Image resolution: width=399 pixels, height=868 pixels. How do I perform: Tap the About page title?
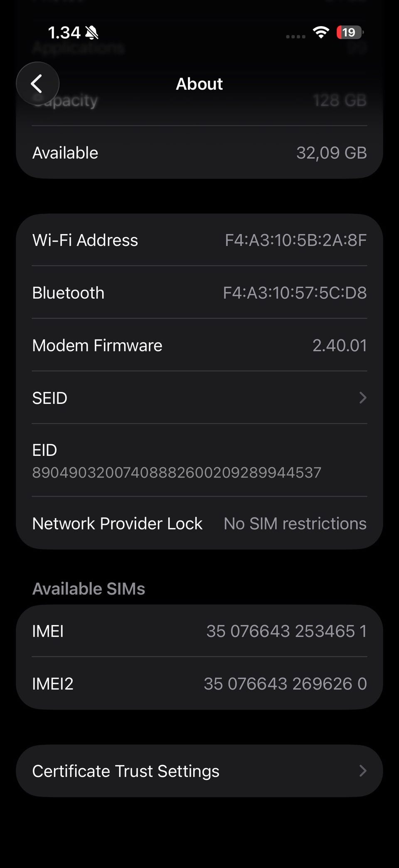(x=199, y=84)
